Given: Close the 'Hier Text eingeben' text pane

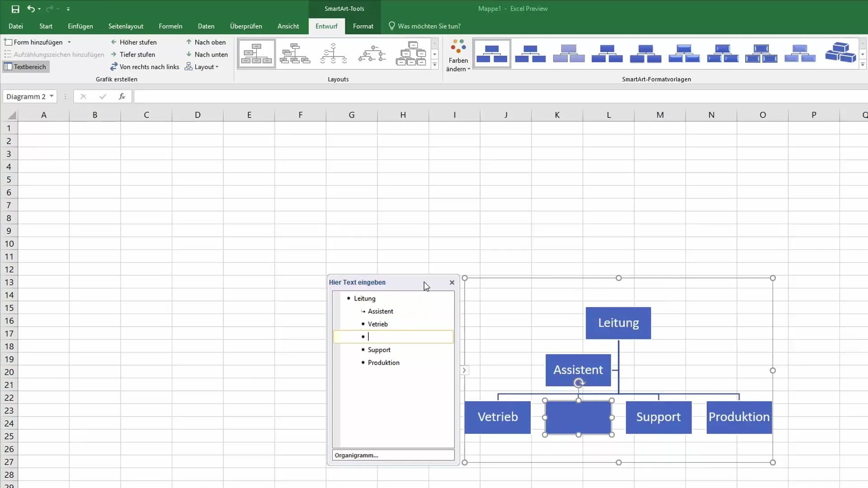Looking at the screenshot, I should [x=452, y=282].
